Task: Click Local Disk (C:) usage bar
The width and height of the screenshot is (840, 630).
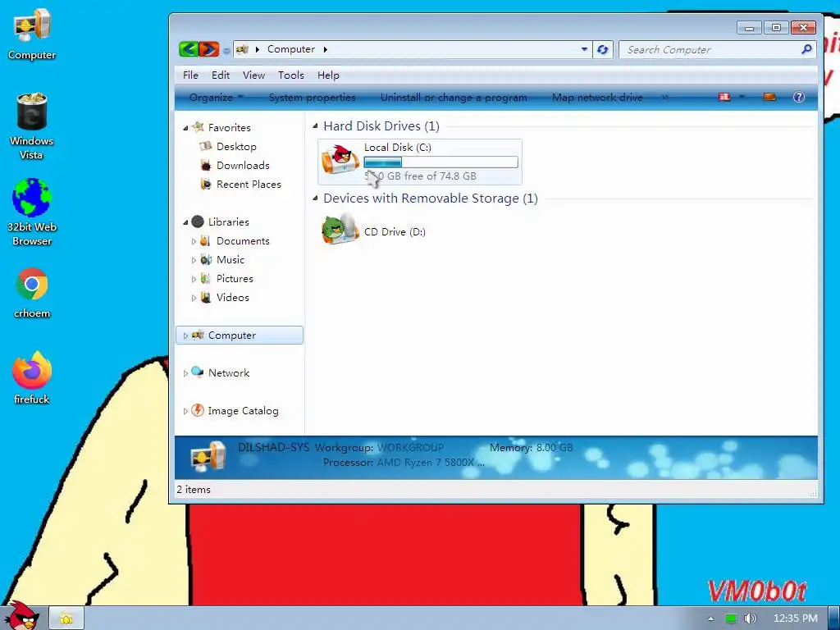Action: click(441, 162)
